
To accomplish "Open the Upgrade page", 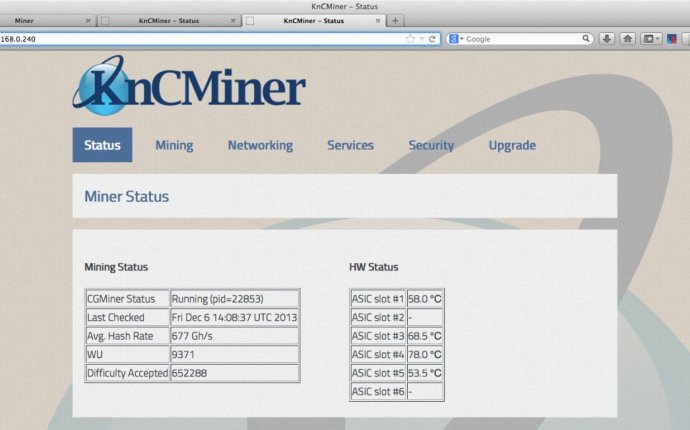I will pos(512,145).
